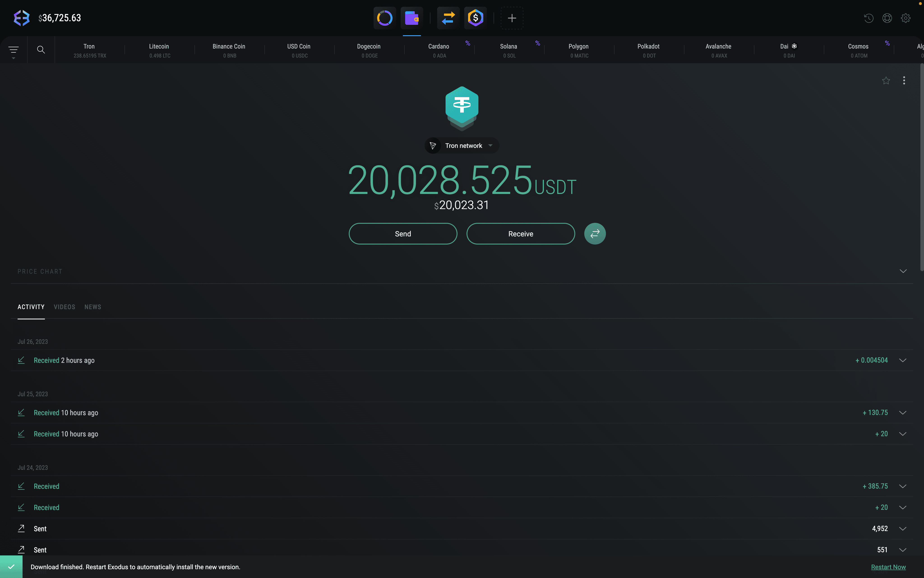The image size is (924, 578).
Task: Switch to the Activity tab
Action: [31, 307]
